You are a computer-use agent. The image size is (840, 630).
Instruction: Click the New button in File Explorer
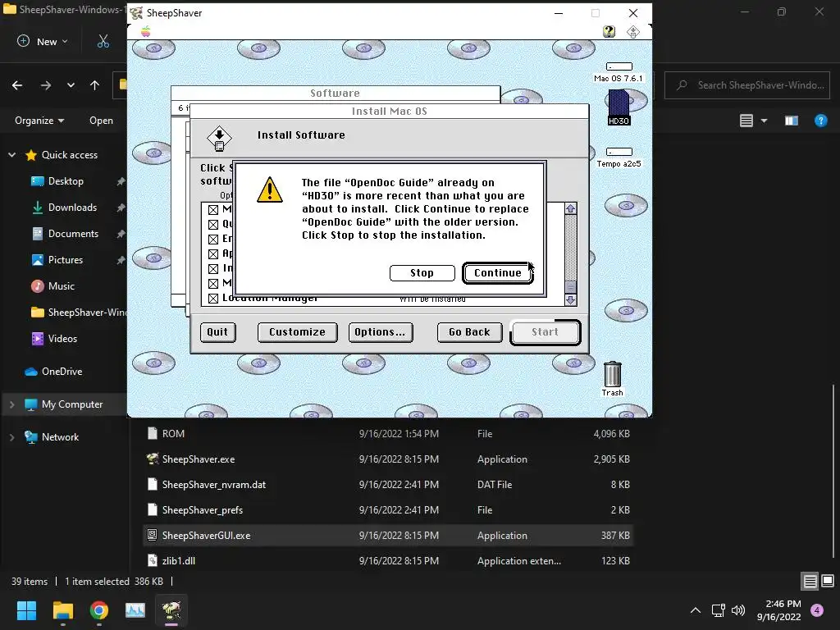point(43,41)
